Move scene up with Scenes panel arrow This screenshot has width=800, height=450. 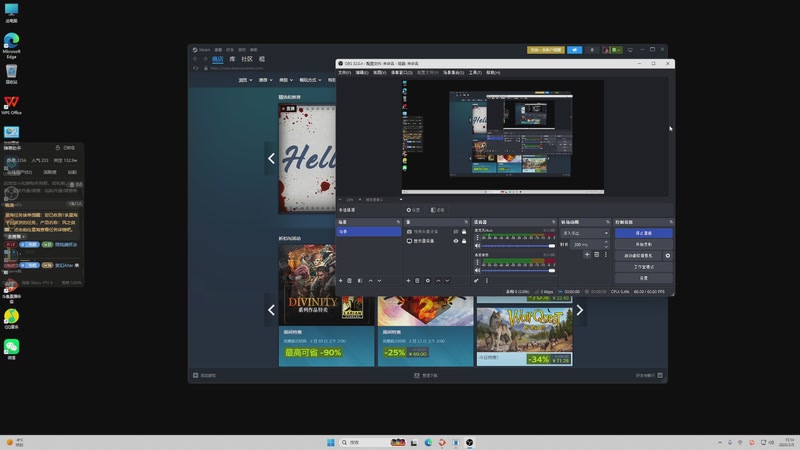point(370,281)
